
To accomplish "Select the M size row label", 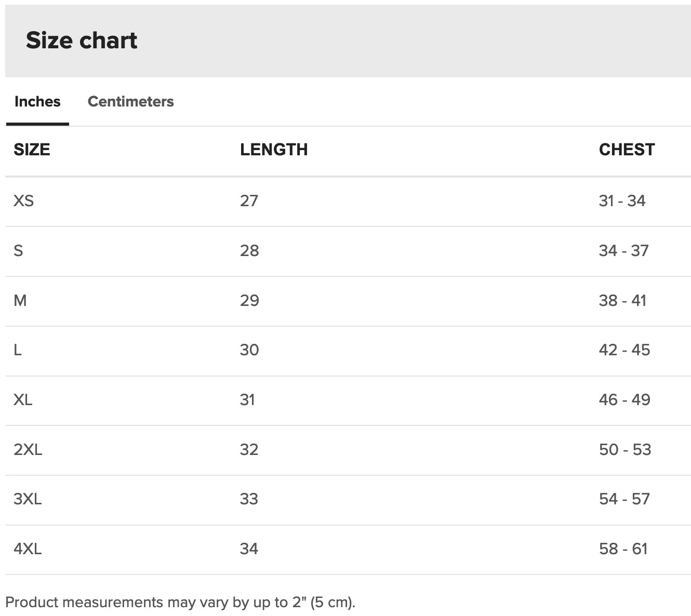I will click(x=20, y=300).
